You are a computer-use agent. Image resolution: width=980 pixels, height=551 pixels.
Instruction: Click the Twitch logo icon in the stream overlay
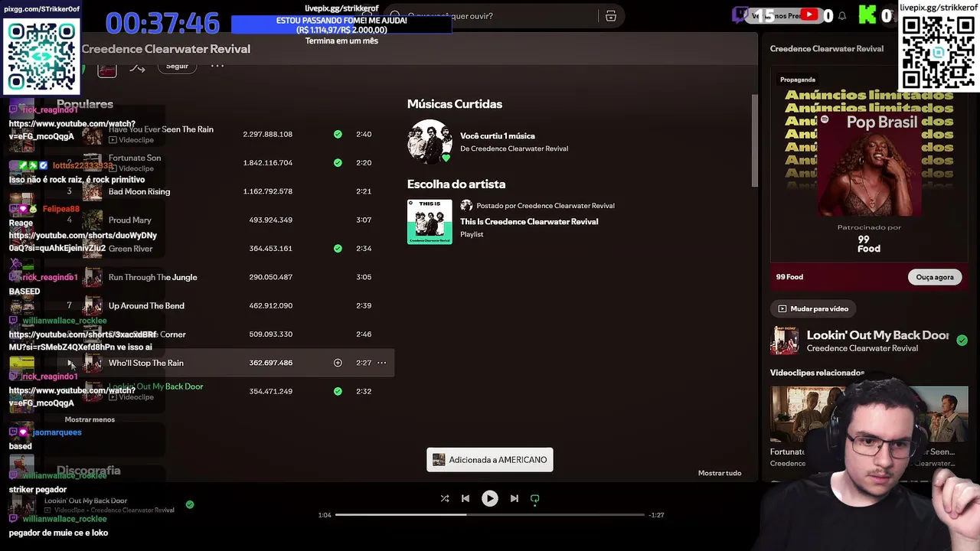[x=740, y=15]
